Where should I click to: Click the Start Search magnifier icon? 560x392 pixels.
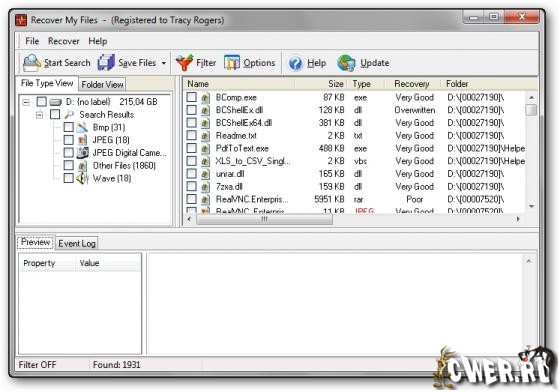click(32, 62)
